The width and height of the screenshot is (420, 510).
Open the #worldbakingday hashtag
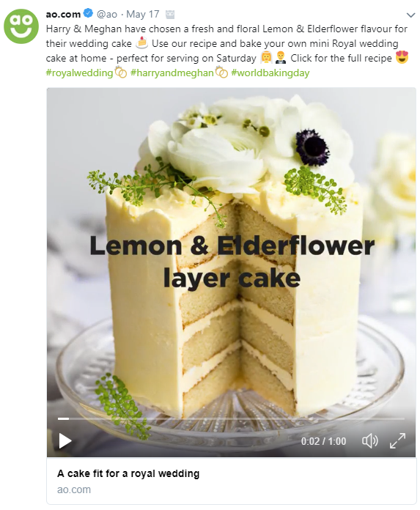[x=270, y=73]
